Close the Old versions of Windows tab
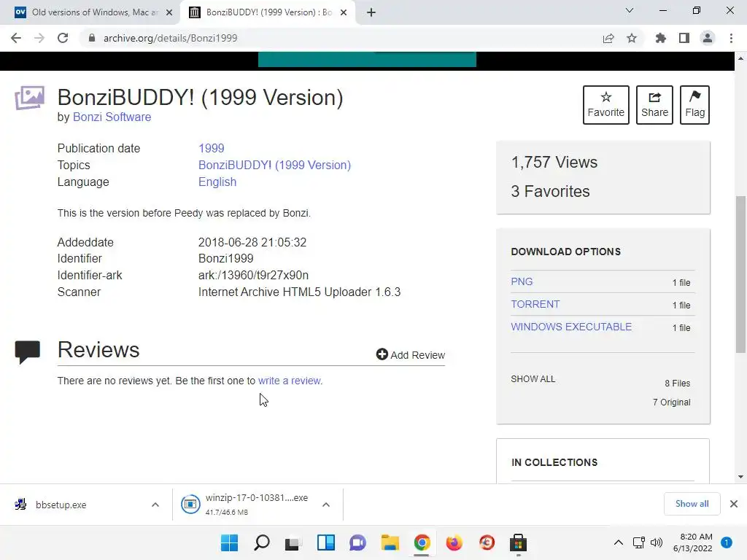 coord(169,12)
